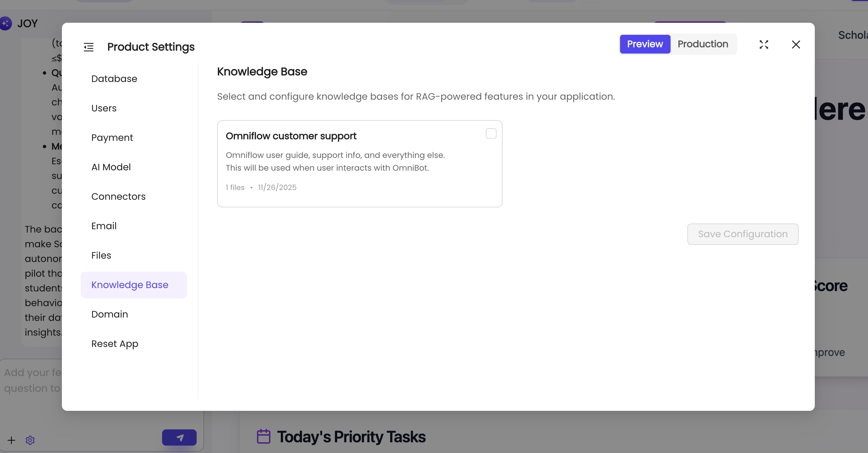868x453 pixels.
Task: Open the settings gear at bottom left
Action: (x=30, y=440)
